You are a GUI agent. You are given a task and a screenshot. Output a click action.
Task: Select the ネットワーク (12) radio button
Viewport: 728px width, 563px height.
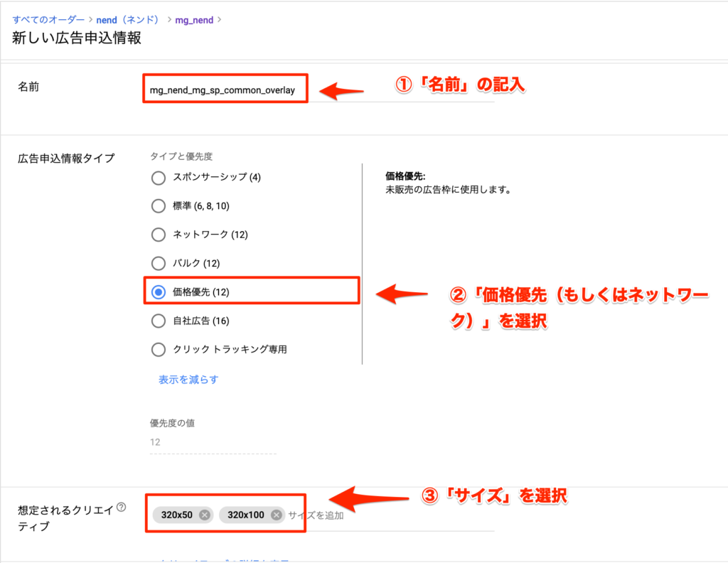pyautogui.click(x=159, y=235)
